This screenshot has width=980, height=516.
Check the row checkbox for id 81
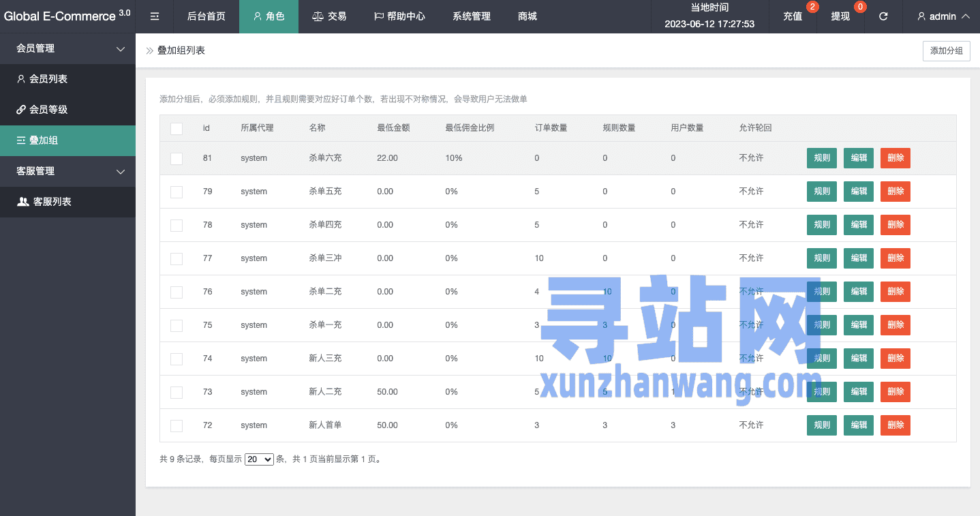click(177, 158)
